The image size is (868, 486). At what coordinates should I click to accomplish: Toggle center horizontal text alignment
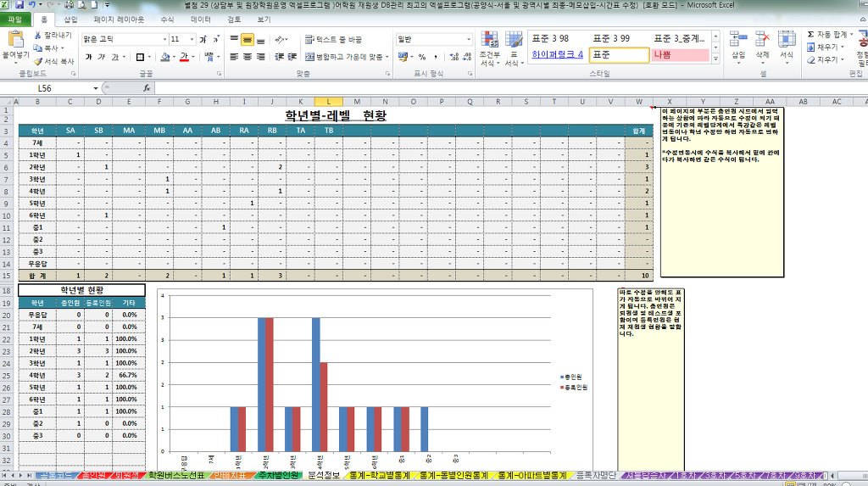(248, 57)
